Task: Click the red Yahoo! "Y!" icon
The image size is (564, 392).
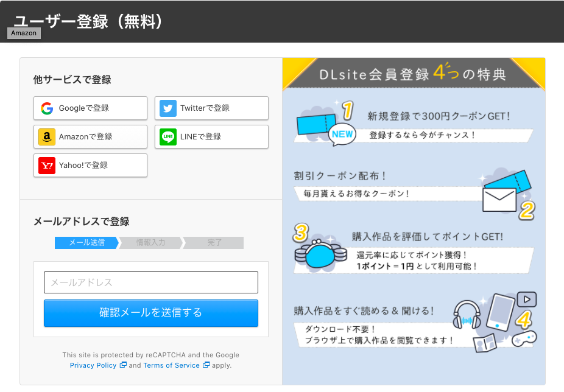Action: (x=46, y=165)
